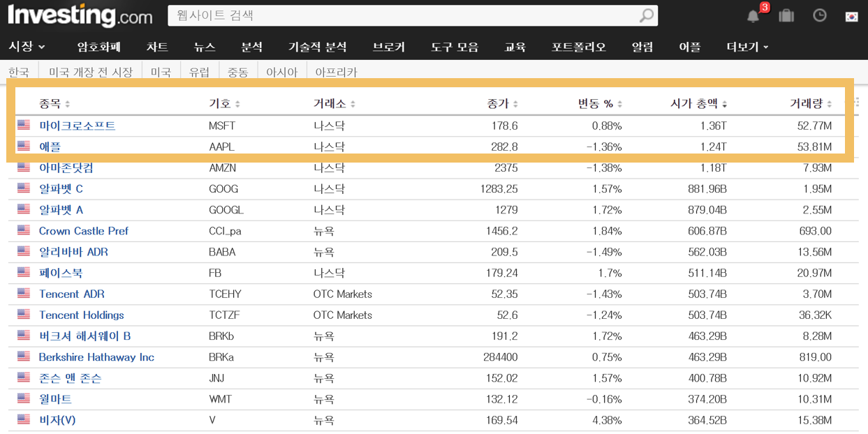Switch to the 아프리카 region tab
This screenshot has height=434, width=868.
(336, 72)
